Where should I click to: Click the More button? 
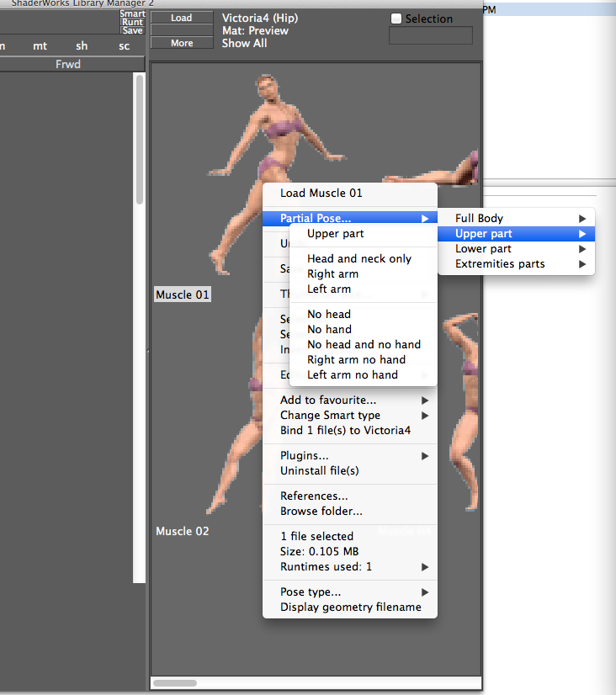click(181, 43)
